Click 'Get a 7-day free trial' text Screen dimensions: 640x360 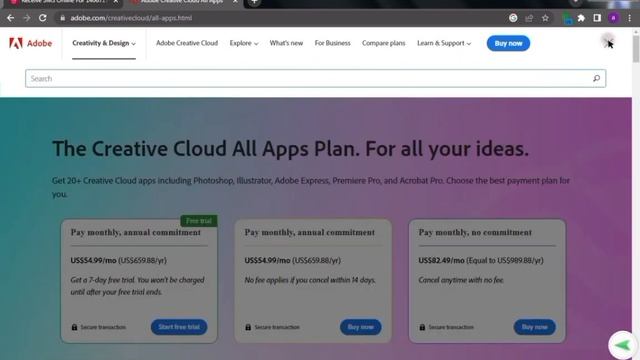tap(138, 286)
